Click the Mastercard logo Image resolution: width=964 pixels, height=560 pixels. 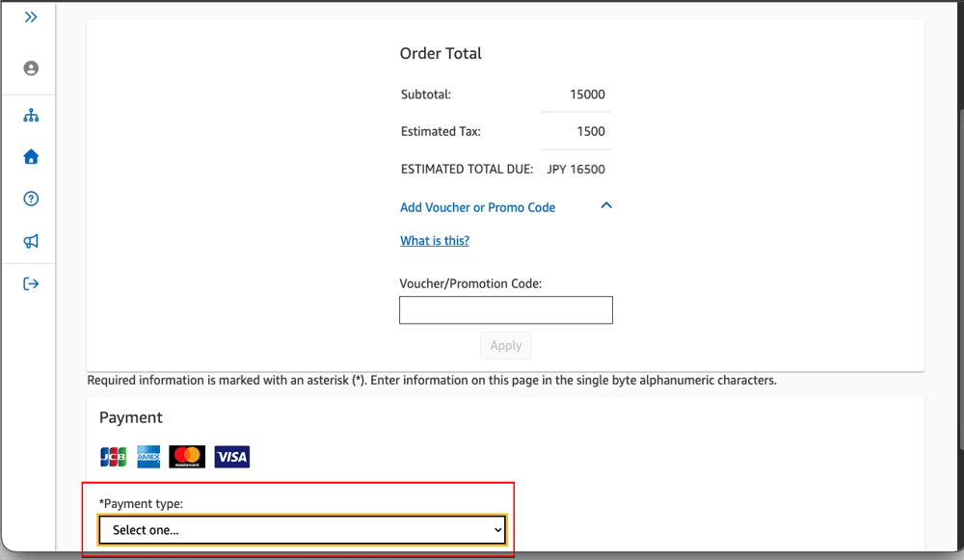187,457
